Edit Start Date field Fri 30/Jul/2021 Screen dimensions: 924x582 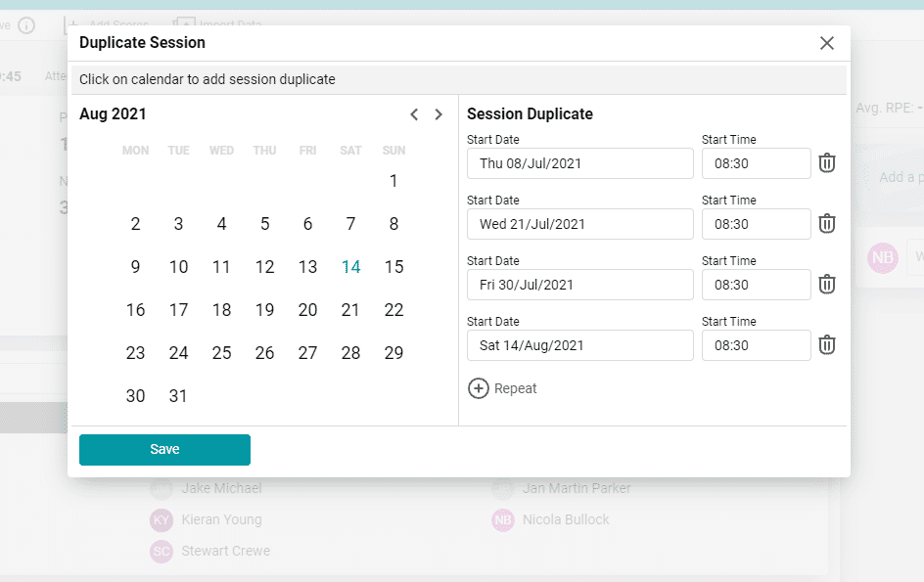[579, 285]
